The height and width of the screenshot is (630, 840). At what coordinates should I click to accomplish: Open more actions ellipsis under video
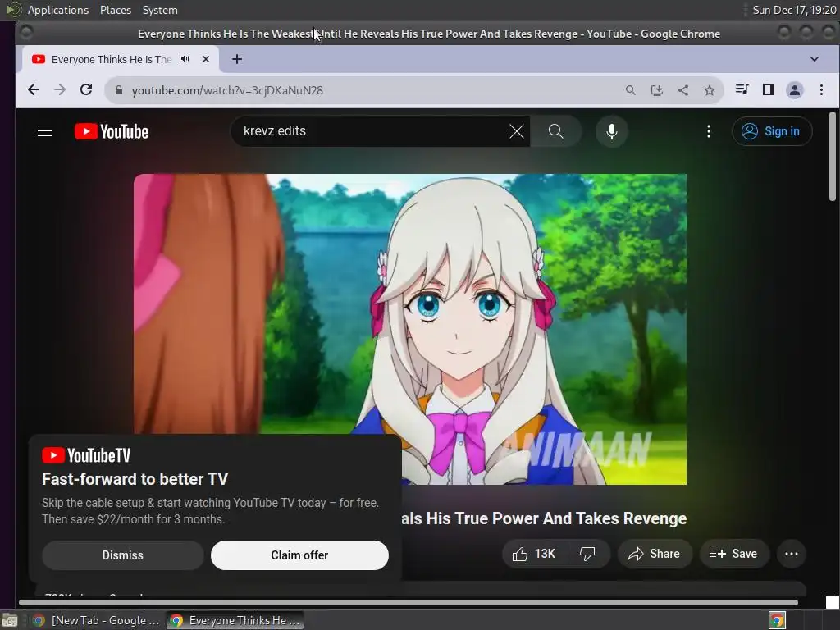pyautogui.click(x=792, y=554)
